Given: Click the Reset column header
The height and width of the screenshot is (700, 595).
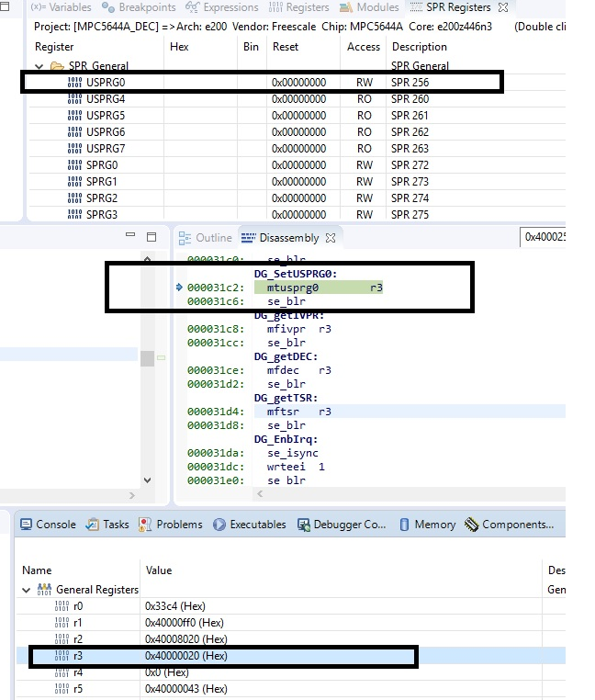Looking at the screenshot, I should tap(286, 47).
